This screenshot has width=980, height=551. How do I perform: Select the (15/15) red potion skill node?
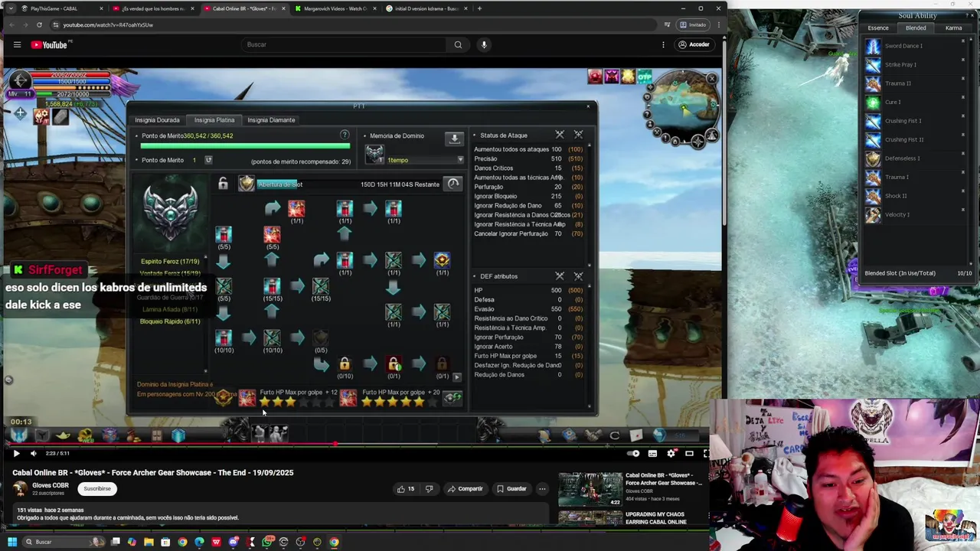click(x=272, y=285)
